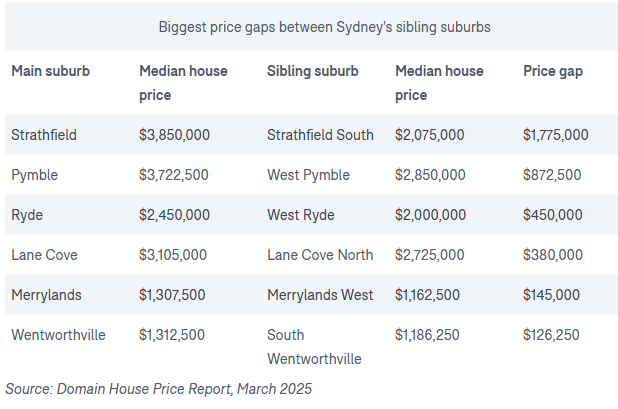
Task: Select the Strathfield main suburb cell
Action: [44, 135]
